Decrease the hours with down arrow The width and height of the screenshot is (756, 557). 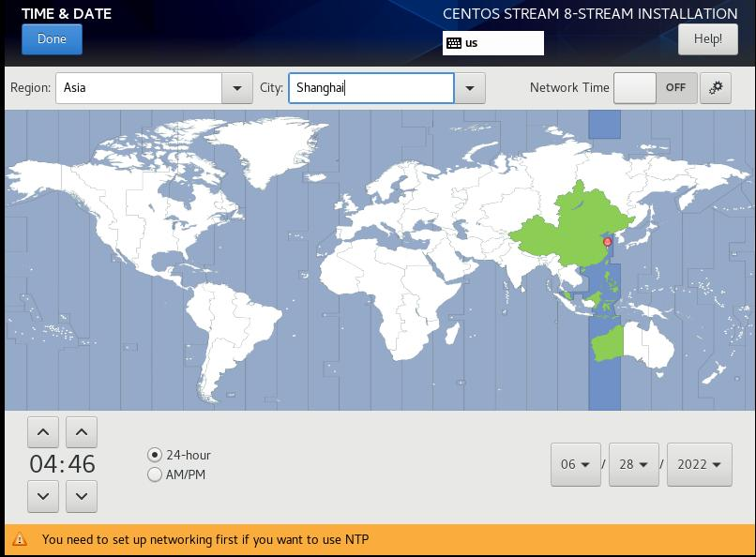[43, 496]
